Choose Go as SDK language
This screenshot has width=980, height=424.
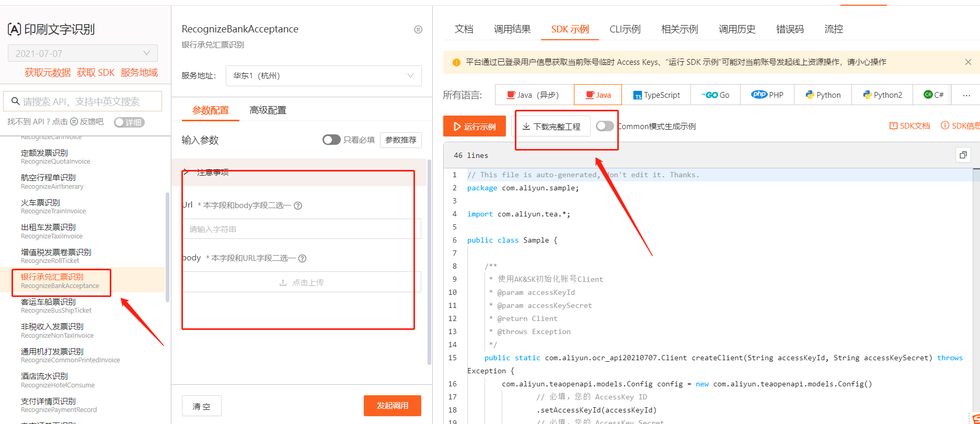pyautogui.click(x=717, y=95)
